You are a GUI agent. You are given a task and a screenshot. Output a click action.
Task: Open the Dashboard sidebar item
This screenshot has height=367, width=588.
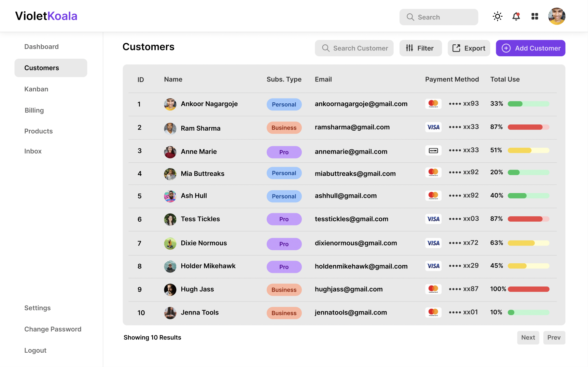click(x=41, y=47)
